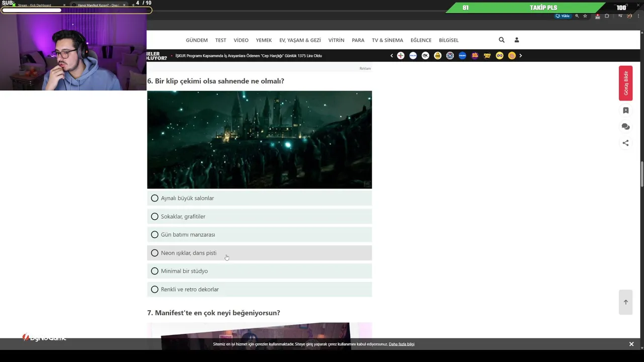The height and width of the screenshot is (362, 644).
Task: Click the red extension badge icon
Action: tap(597, 16)
